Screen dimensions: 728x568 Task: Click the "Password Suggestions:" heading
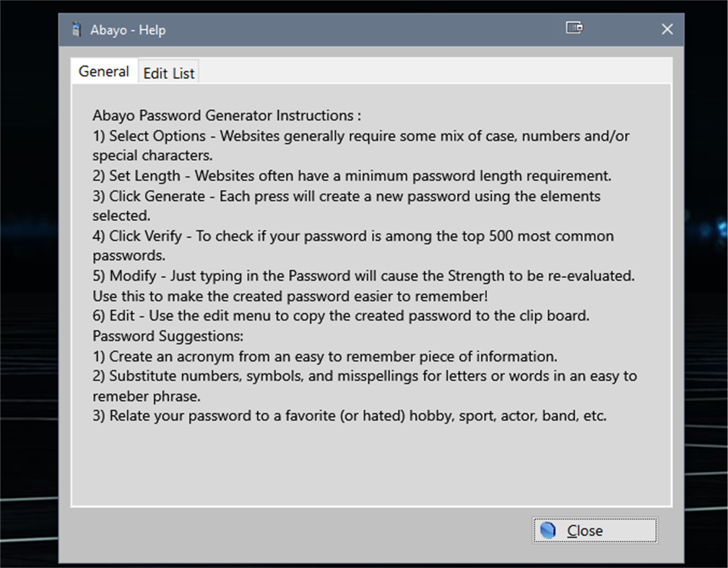pos(168,336)
